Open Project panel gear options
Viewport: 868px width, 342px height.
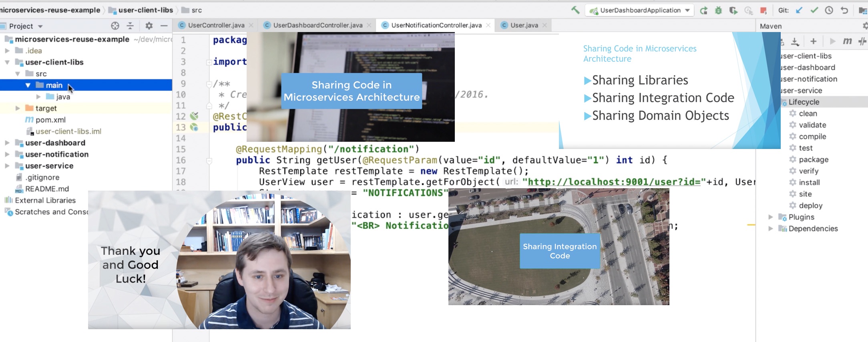149,26
